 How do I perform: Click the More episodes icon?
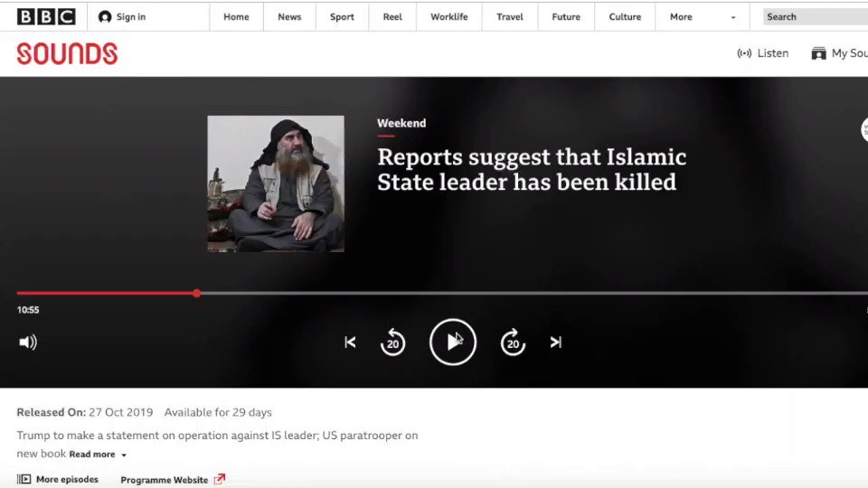point(24,479)
